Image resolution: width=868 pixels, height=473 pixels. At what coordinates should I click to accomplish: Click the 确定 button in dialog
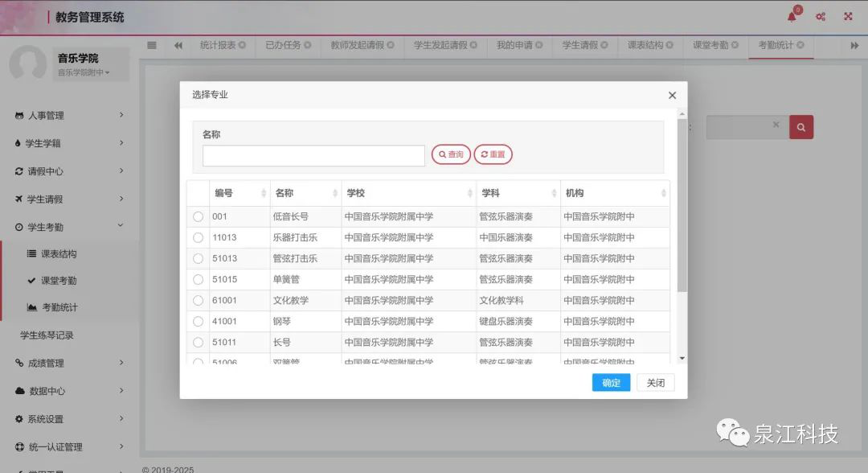click(x=611, y=383)
